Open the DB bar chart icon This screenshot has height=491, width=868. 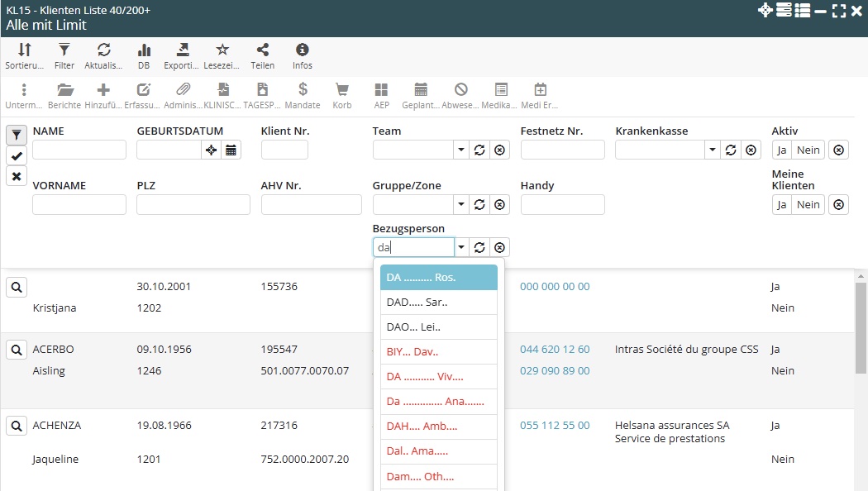(144, 50)
